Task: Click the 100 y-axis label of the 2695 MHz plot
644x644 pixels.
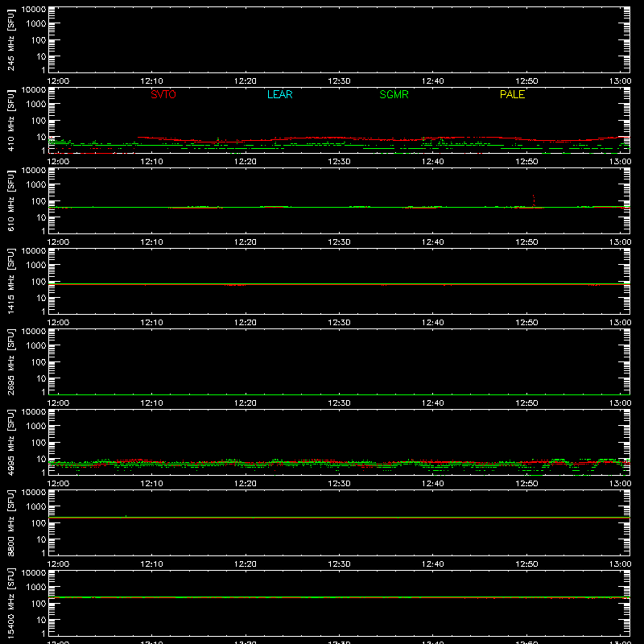Action: pos(37,362)
